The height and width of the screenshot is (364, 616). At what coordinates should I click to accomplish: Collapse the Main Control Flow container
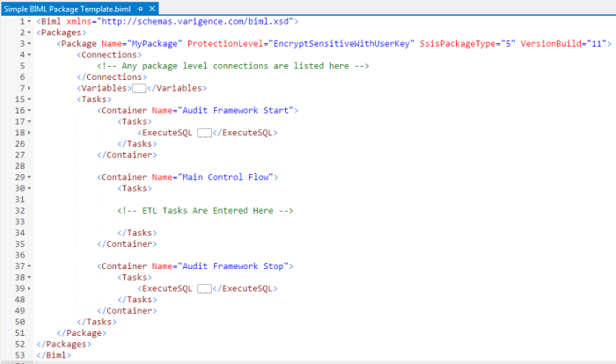[30, 177]
